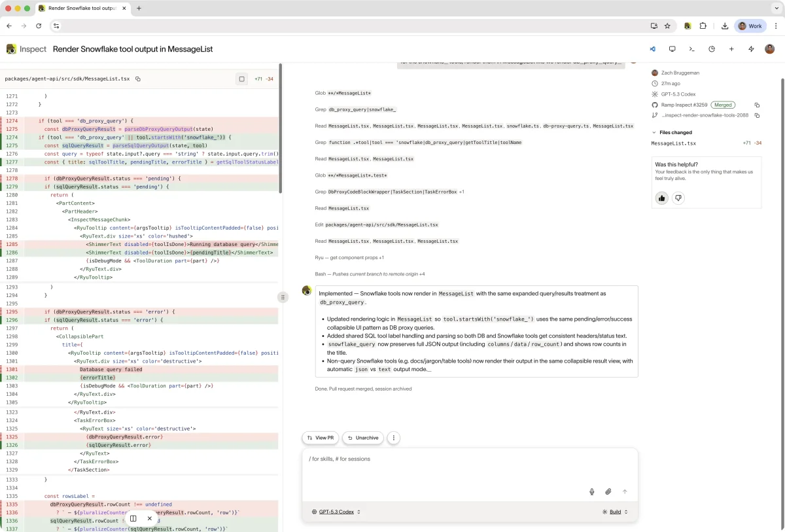Click the diff panel vertical scrollbar
Viewport: 785px width, 532px height.
tap(281, 128)
